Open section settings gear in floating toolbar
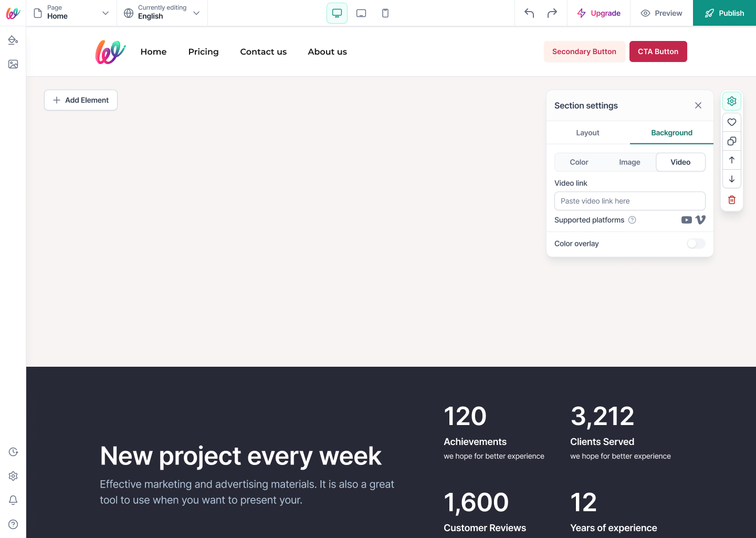This screenshot has height=538, width=756. 732,101
